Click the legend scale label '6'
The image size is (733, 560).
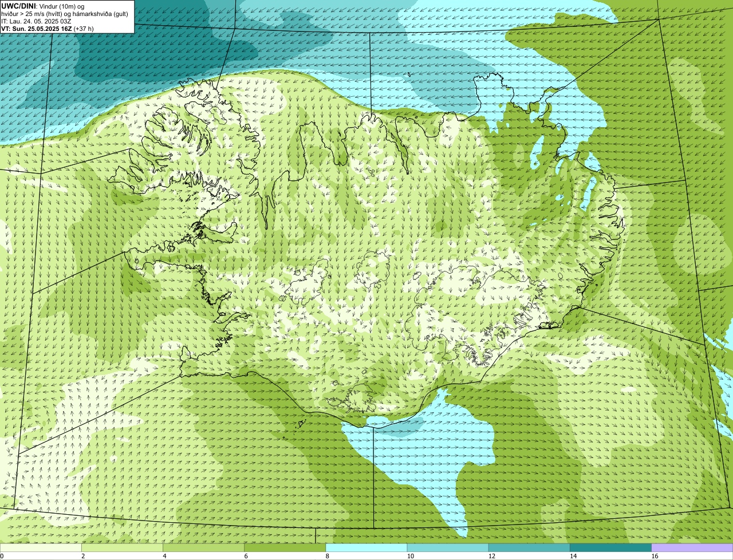(x=246, y=556)
